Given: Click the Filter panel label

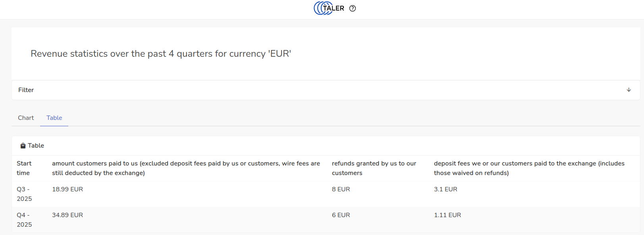Looking at the screenshot, I should [x=26, y=90].
